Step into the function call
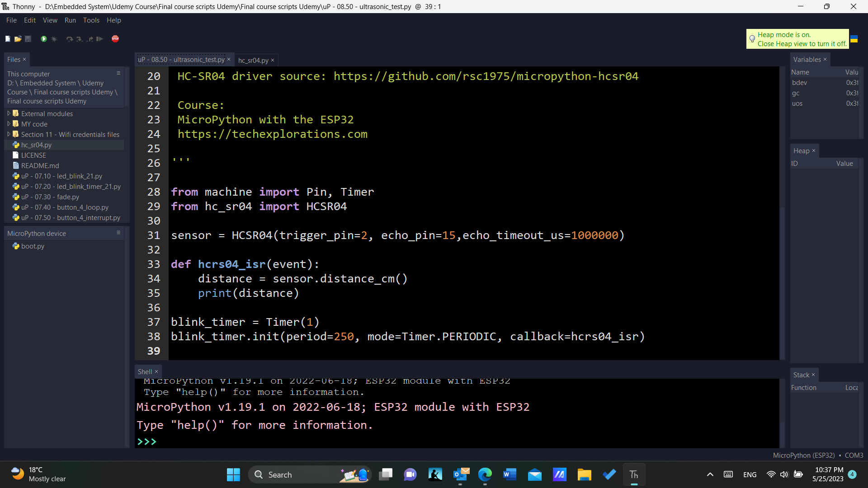Viewport: 868px width, 488px height. [80, 39]
